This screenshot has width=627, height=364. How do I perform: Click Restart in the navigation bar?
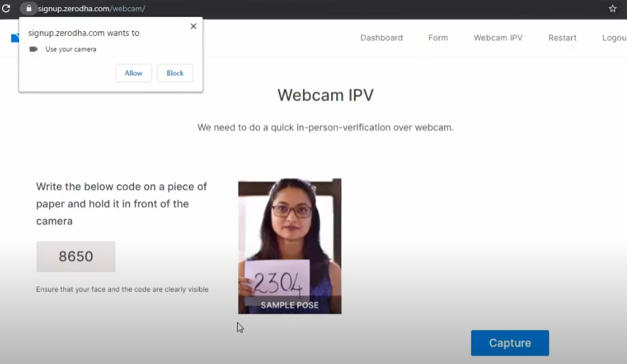coord(562,38)
